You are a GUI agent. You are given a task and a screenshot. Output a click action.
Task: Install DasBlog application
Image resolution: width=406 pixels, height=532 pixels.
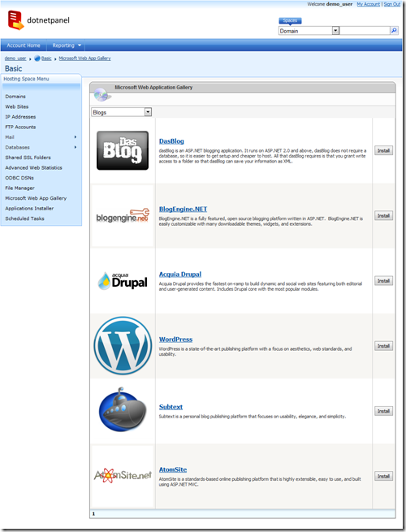pyautogui.click(x=383, y=150)
